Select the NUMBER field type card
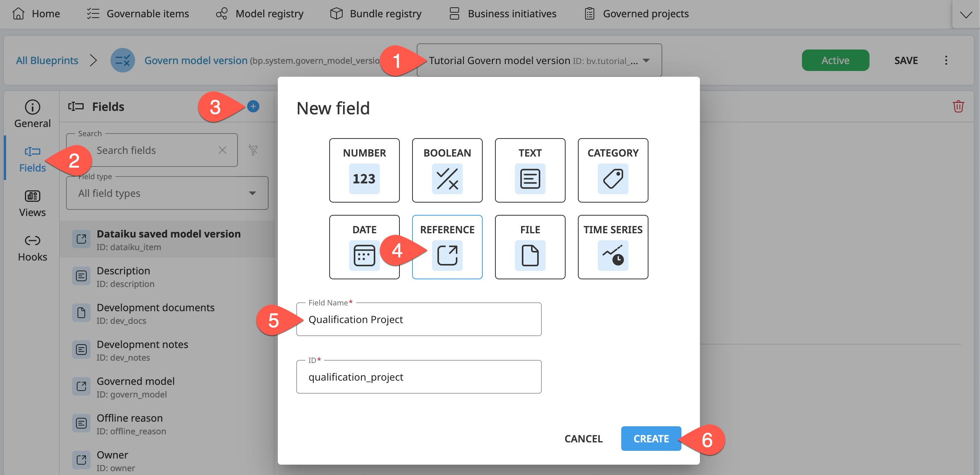 364,170
